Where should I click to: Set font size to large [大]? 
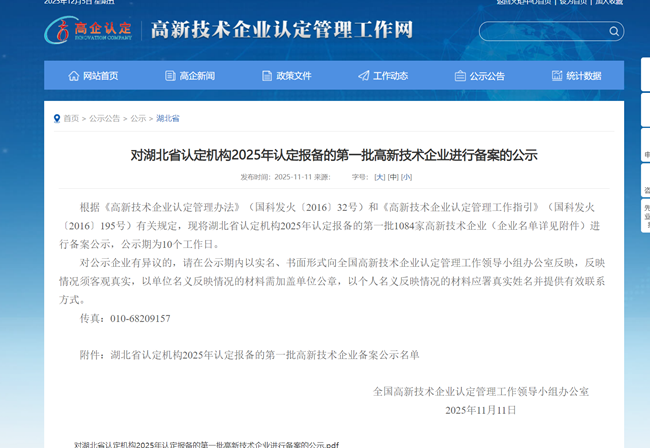point(379,176)
